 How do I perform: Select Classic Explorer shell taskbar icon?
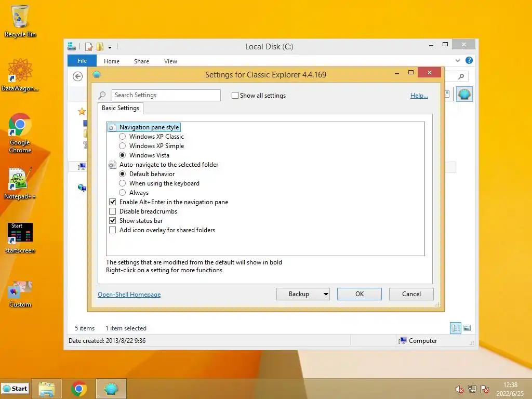pos(111,389)
